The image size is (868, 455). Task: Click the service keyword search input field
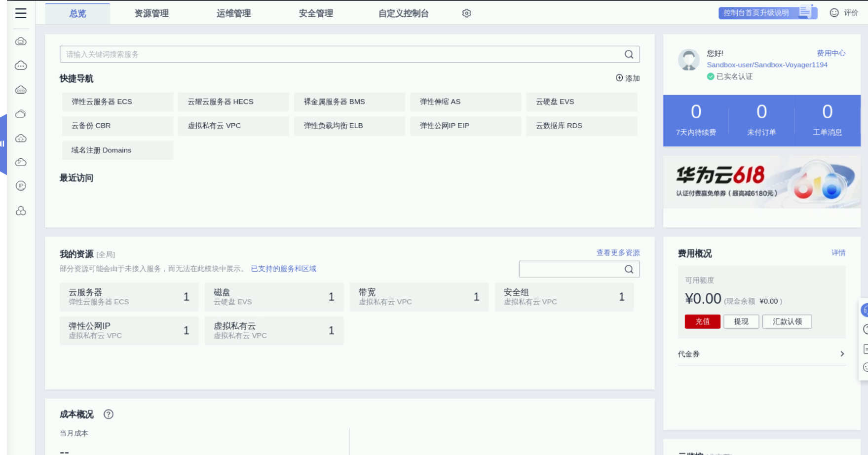tap(340, 54)
